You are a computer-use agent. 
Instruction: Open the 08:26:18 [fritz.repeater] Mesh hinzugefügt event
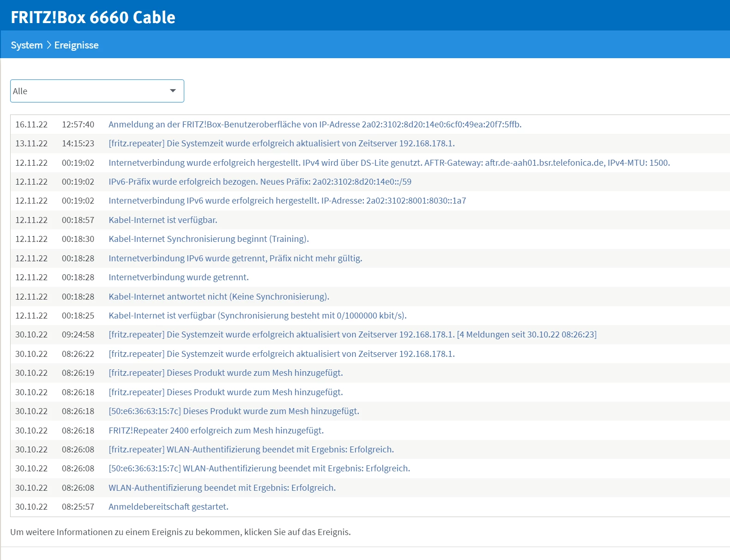226,392
